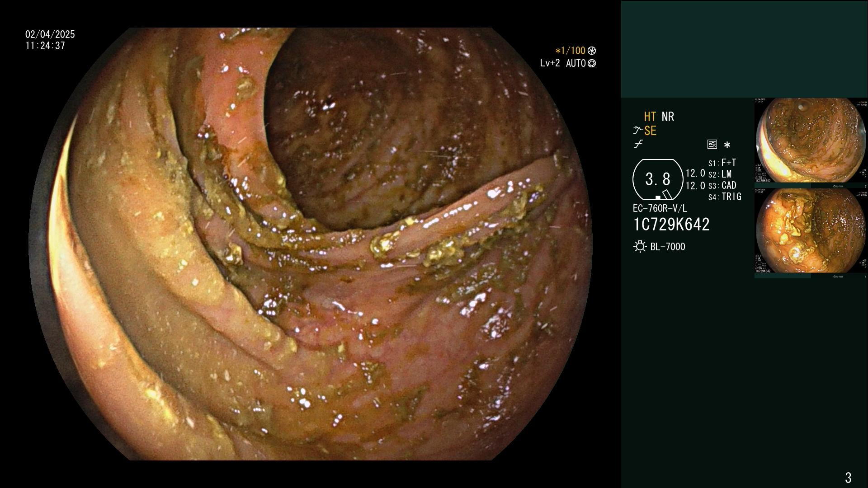Click the S3: CAD switch assignment
Image resolution: width=868 pixels, height=488 pixels.
pyautogui.click(x=722, y=185)
